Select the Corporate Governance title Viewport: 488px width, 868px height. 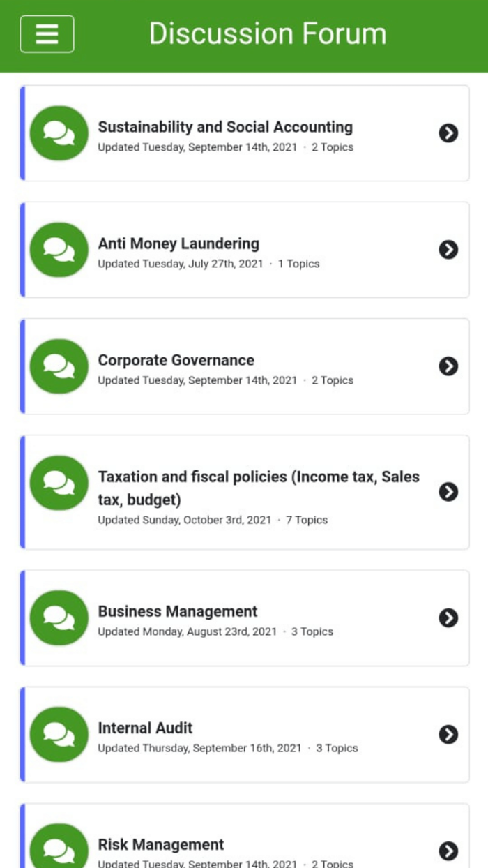[176, 360]
